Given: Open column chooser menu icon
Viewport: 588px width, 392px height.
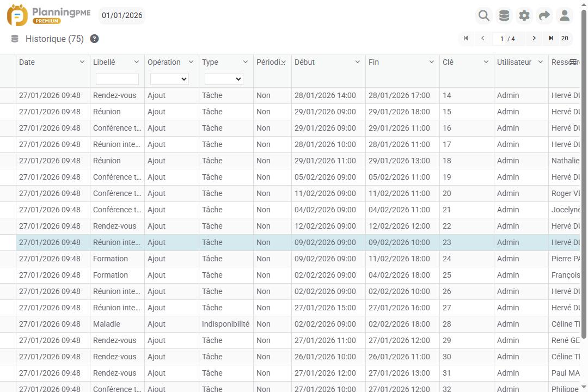Looking at the screenshot, I should (573, 62).
